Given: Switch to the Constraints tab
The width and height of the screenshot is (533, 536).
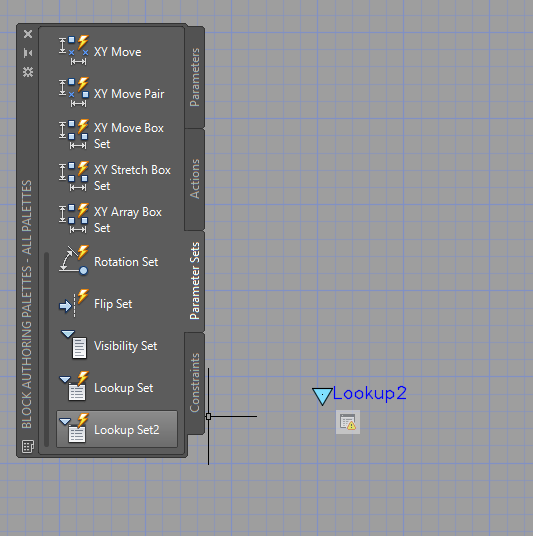Looking at the screenshot, I should (195, 383).
